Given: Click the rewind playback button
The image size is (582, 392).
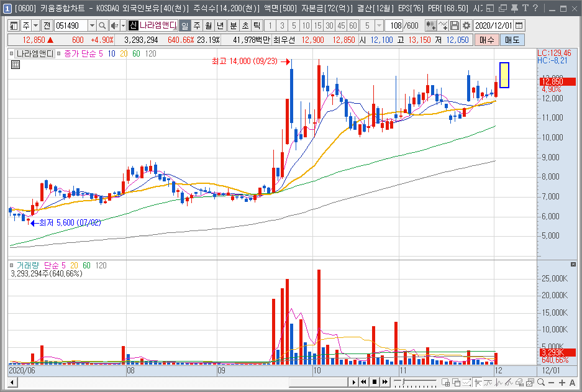Looking at the screenshot, I should click(x=364, y=382).
